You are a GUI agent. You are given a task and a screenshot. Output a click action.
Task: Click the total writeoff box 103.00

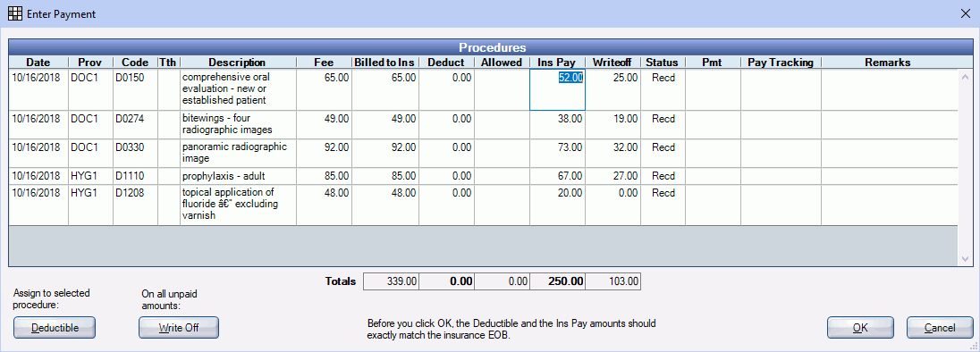pos(613,281)
